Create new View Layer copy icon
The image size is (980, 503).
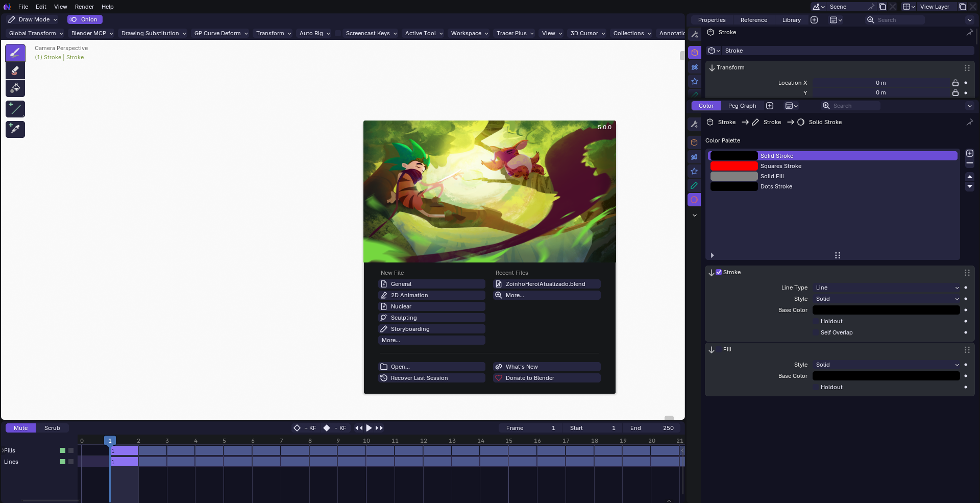pyautogui.click(x=963, y=7)
